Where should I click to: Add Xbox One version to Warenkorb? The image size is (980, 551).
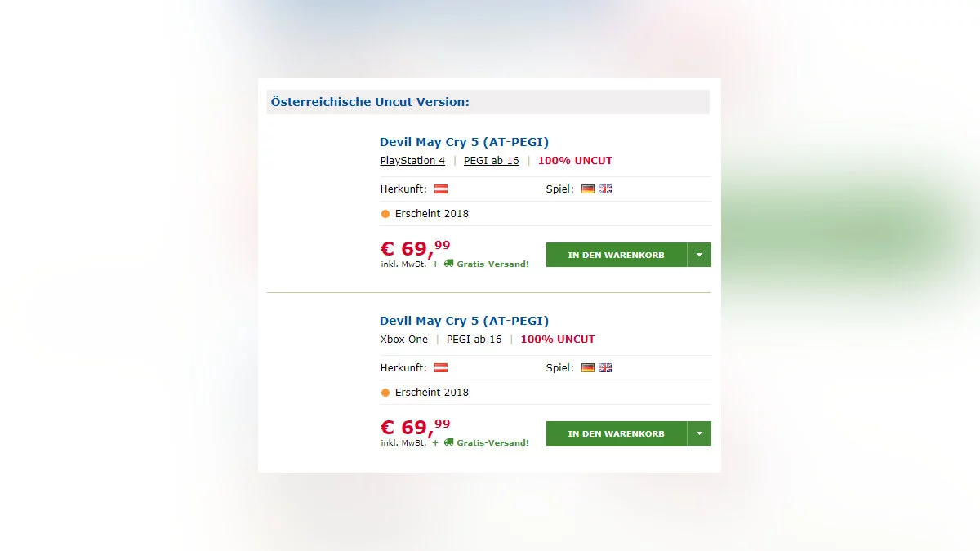click(x=616, y=433)
